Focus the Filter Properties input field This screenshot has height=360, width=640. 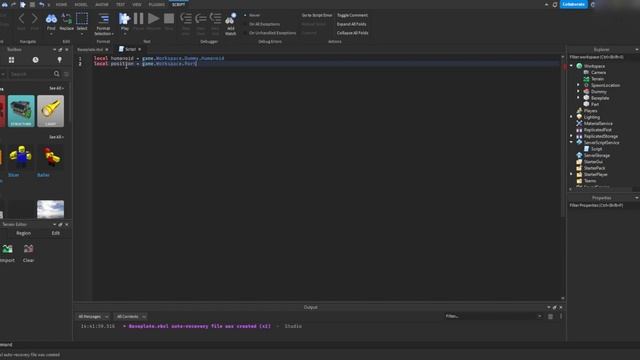pyautogui.click(x=603, y=205)
